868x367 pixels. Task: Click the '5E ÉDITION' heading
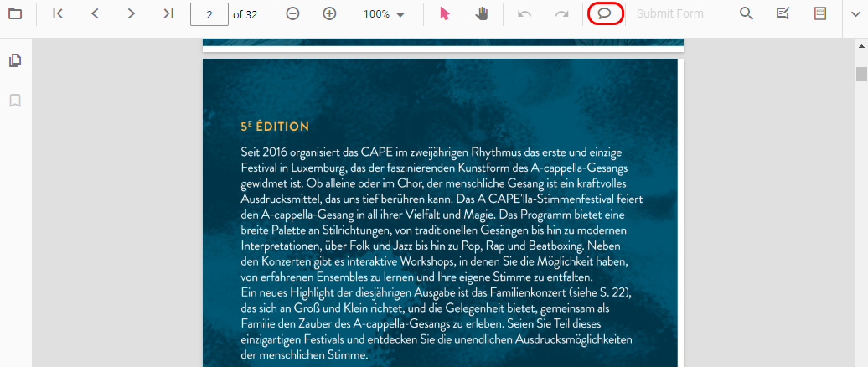[x=275, y=127]
